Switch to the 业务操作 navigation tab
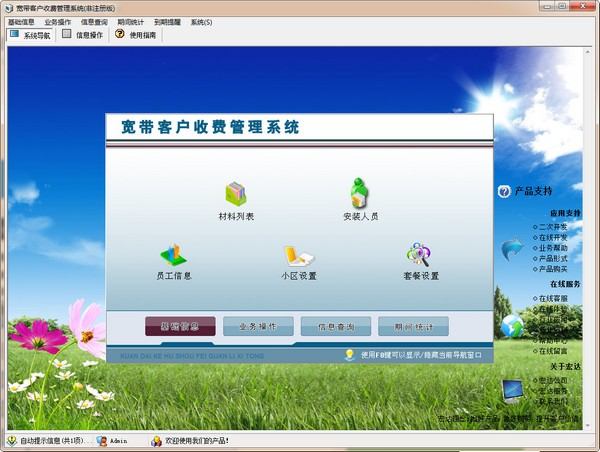 [258, 326]
